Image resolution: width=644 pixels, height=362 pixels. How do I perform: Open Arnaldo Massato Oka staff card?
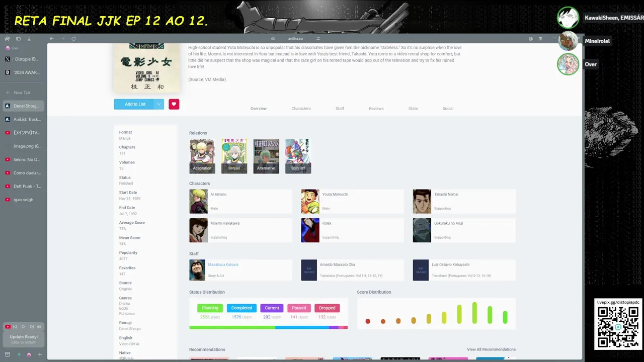coord(352,270)
